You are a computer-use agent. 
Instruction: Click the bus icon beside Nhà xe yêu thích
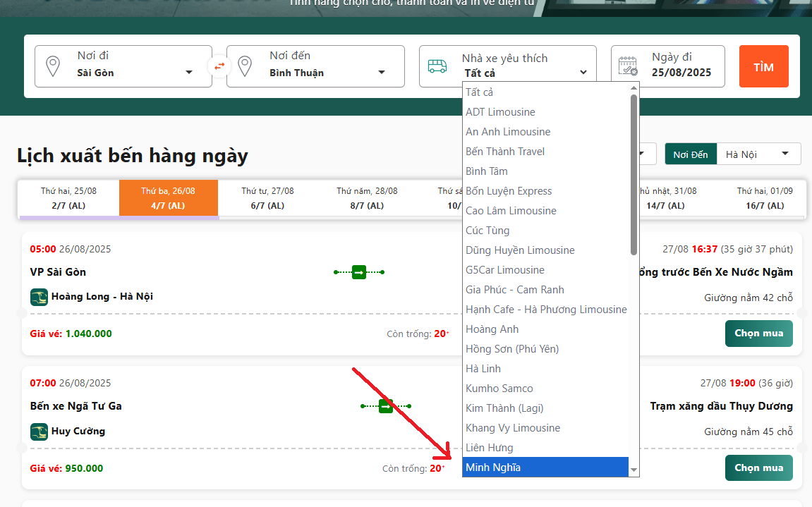(437, 66)
